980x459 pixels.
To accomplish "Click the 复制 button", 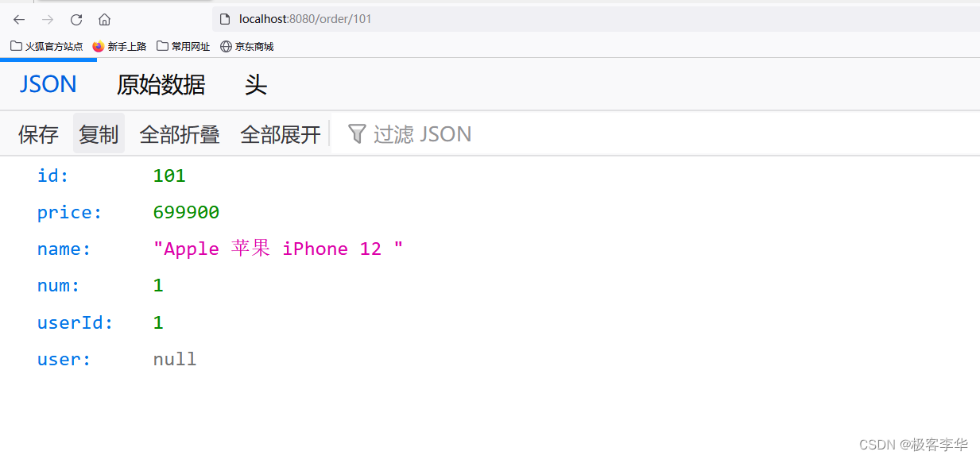I will 99,134.
